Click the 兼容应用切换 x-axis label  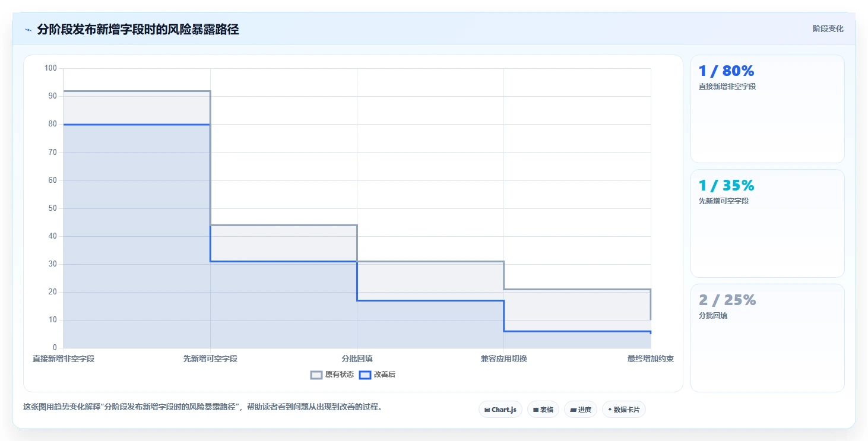(504, 358)
